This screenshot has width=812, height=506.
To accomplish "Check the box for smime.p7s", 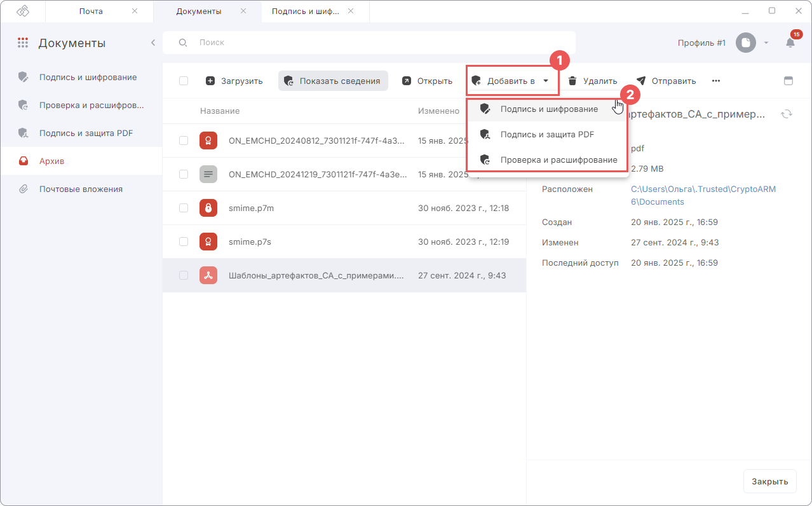I will [184, 242].
